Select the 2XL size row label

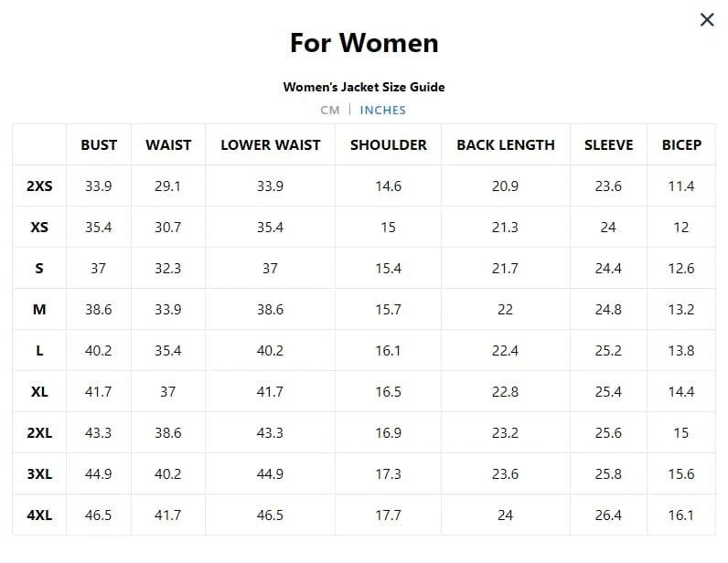(39, 433)
